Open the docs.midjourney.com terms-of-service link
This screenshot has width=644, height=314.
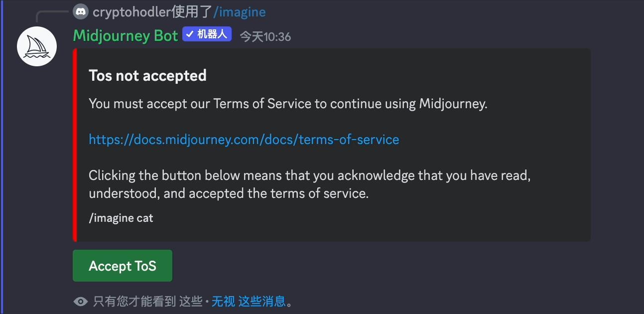click(x=244, y=140)
